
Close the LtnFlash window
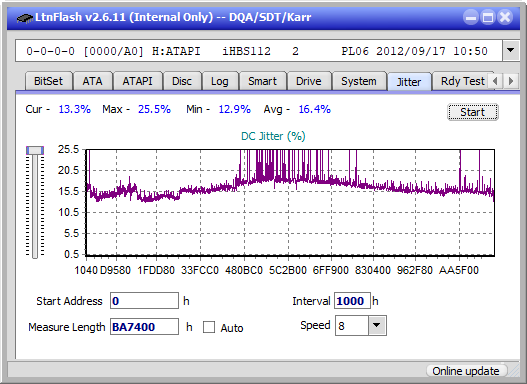[505, 17]
